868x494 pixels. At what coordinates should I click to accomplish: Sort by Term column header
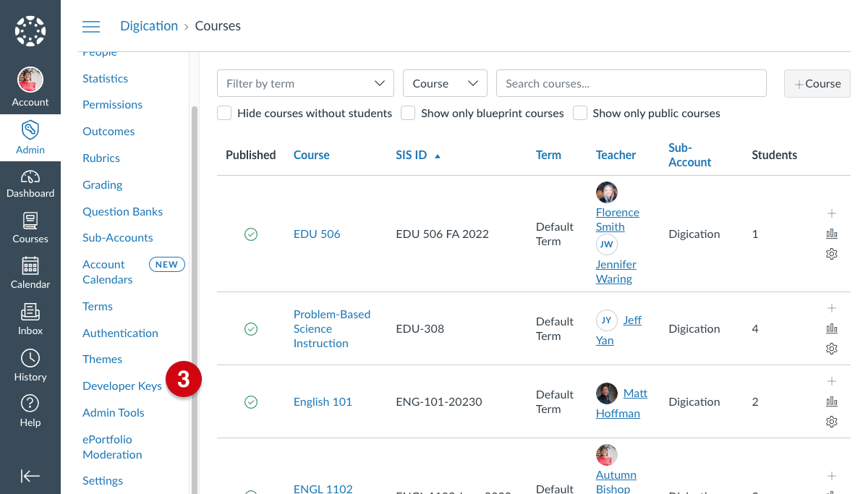[548, 155]
